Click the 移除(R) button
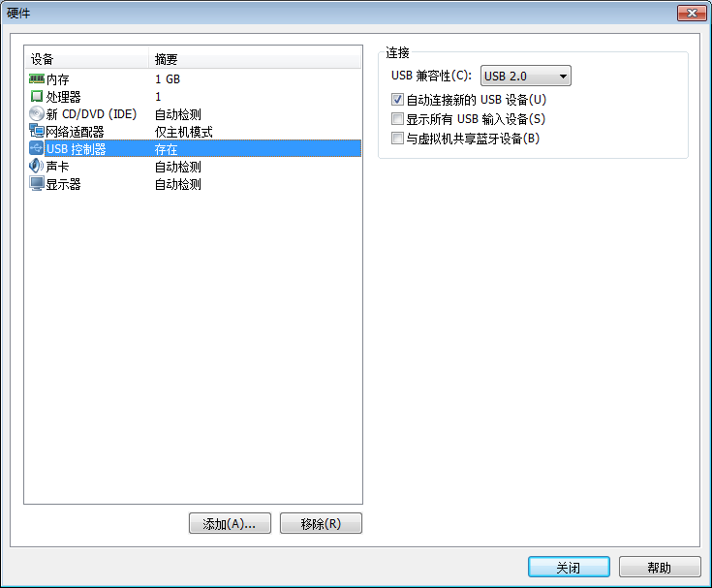 pos(321,523)
